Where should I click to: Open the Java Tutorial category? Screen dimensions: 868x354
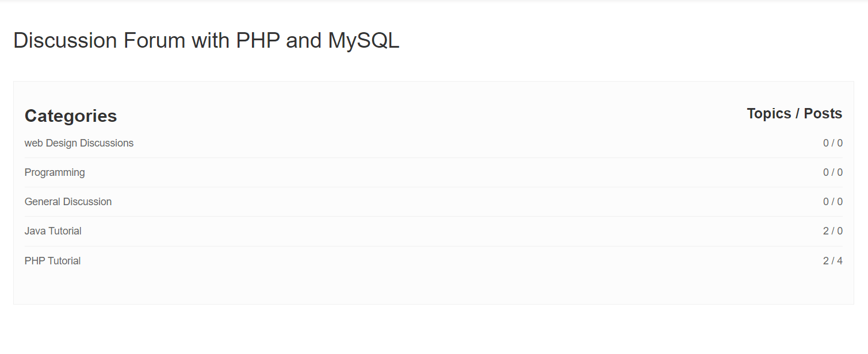pyautogui.click(x=52, y=230)
